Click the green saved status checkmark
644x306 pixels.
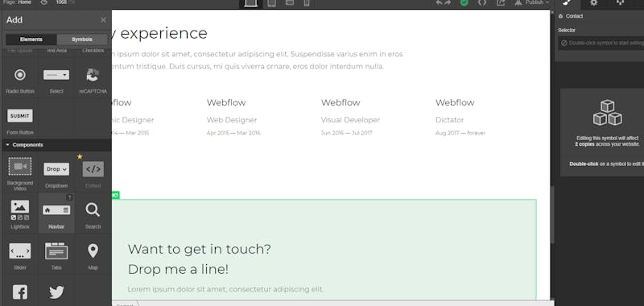[464, 2]
